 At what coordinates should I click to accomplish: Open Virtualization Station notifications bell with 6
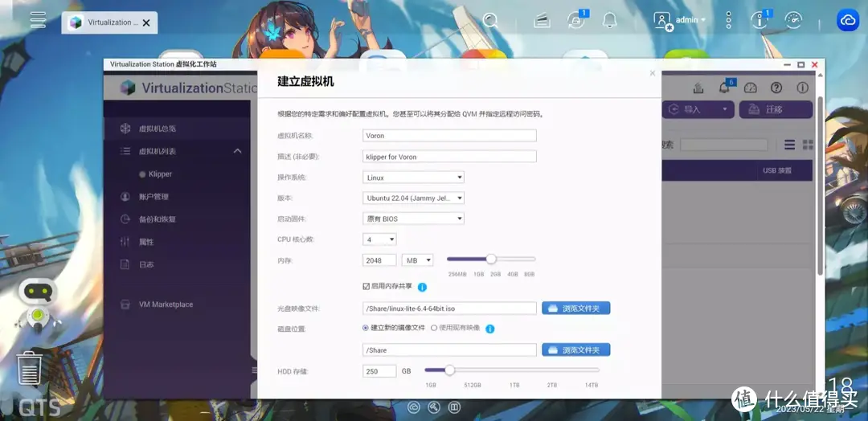[x=725, y=87]
